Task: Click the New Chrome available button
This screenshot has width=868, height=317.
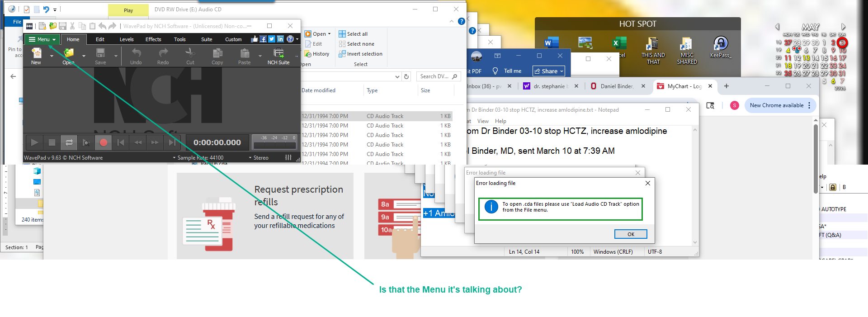Action: pos(780,105)
